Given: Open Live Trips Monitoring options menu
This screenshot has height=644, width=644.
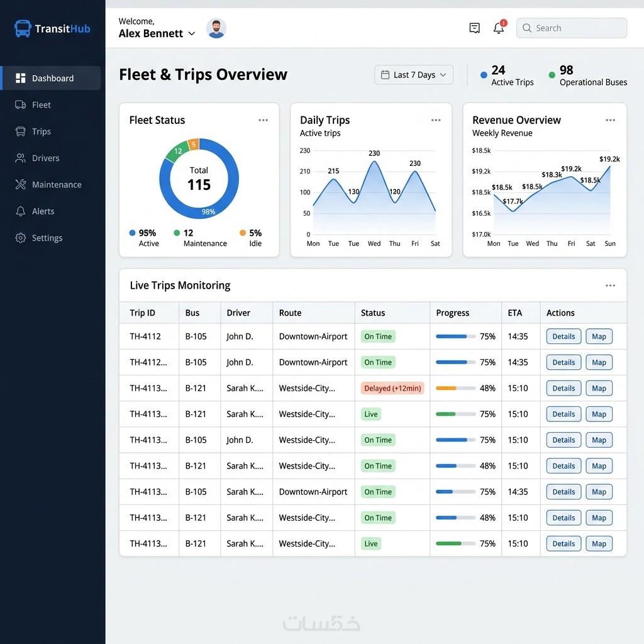Looking at the screenshot, I should [610, 286].
